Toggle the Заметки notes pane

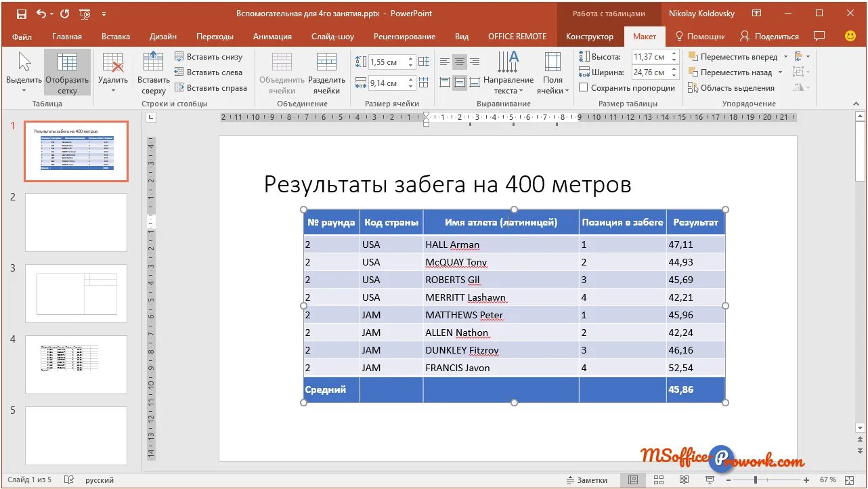[587, 480]
